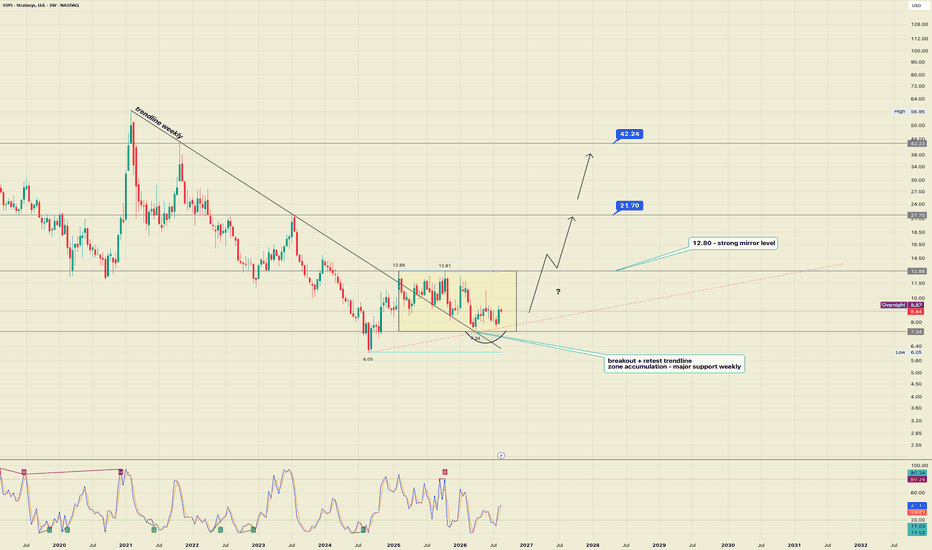Click the event icon above the oscillator pane
The width and height of the screenshot is (932, 550).
[x=501, y=455]
